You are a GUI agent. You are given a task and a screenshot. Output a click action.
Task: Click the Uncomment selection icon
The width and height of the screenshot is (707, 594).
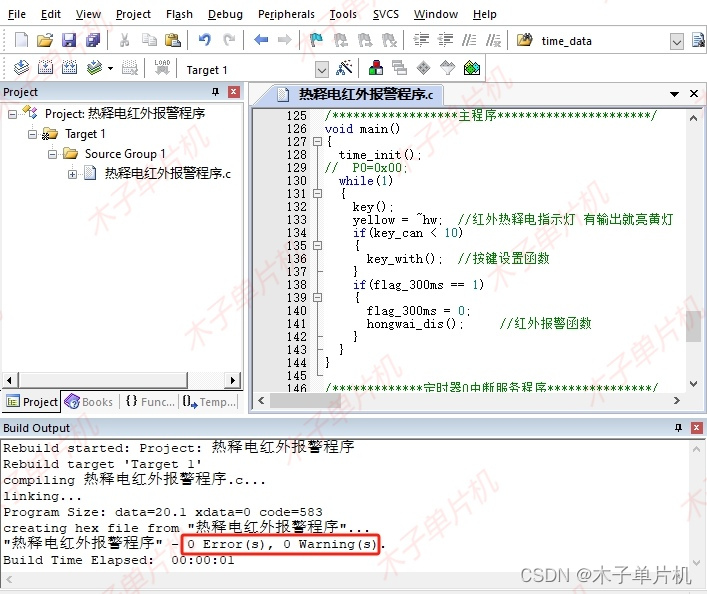[493, 41]
